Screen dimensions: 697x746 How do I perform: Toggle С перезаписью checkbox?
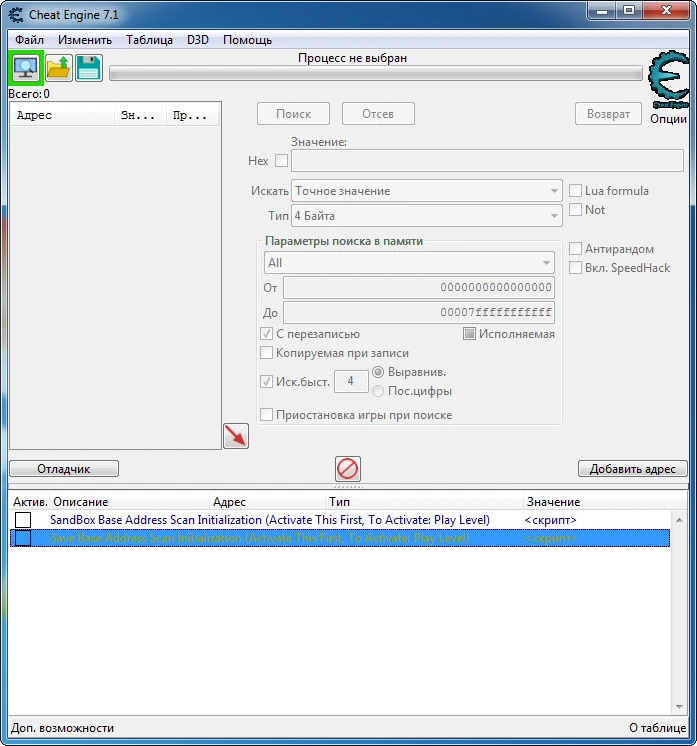266,334
